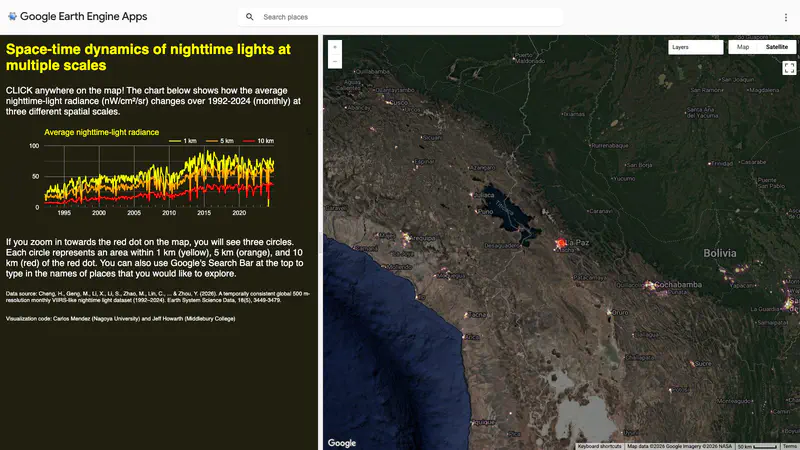Image resolution: width=800 pixels, height=450 pixels.
Task: Open the three-dot overflow menu
Action: 786,17
